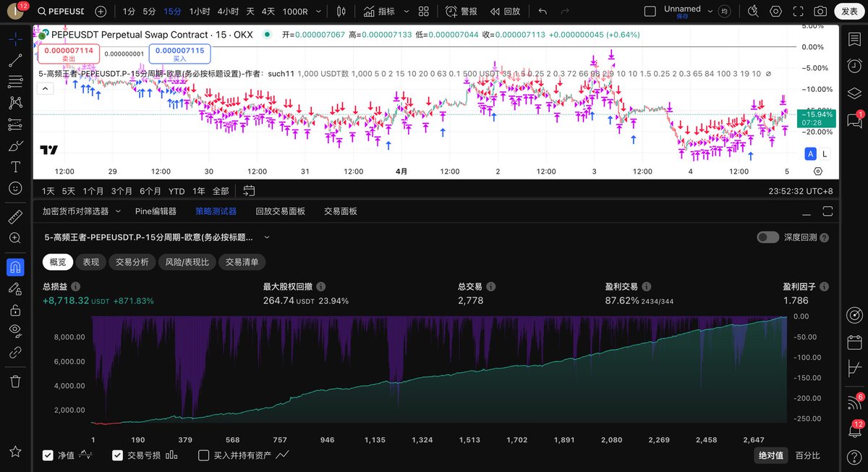Screen dimensions: 868x472
Task: Open the 回放交易面板 tab
Action: tap(280, 211)
